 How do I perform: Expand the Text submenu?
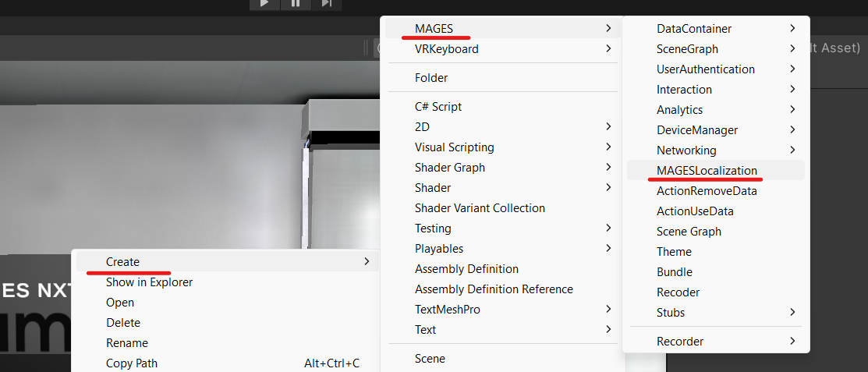pyautogui.click(x=503, y=330)
